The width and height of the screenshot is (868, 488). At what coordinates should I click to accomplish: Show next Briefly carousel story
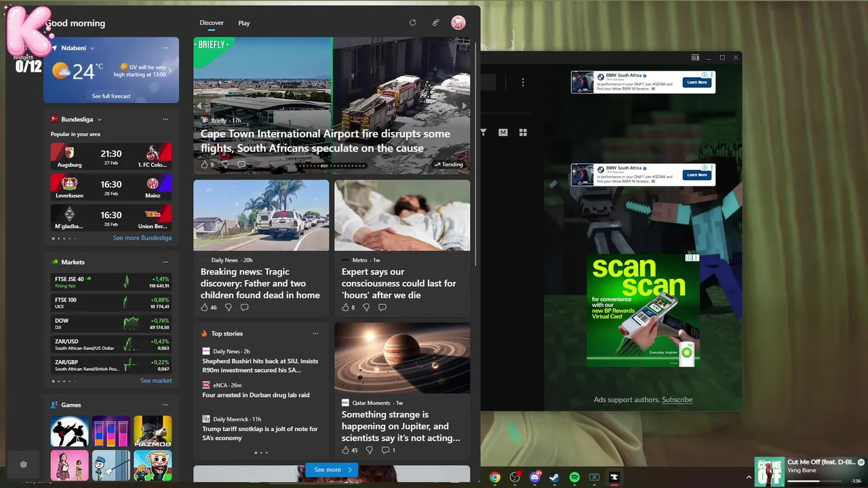464,106
